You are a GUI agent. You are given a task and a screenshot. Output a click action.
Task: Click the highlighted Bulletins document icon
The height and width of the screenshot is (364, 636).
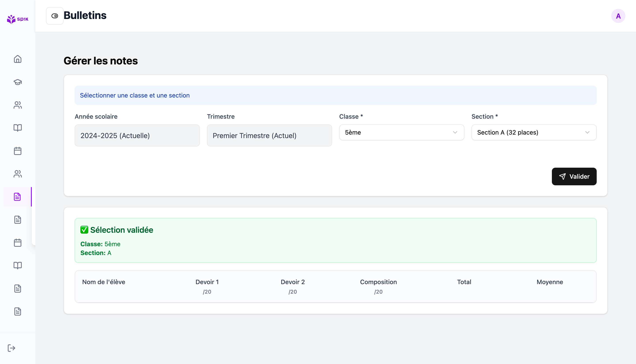pos(17,197)
